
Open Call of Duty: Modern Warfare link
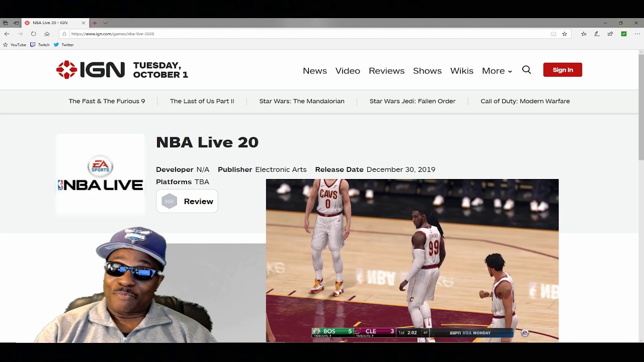click(525, 101)
